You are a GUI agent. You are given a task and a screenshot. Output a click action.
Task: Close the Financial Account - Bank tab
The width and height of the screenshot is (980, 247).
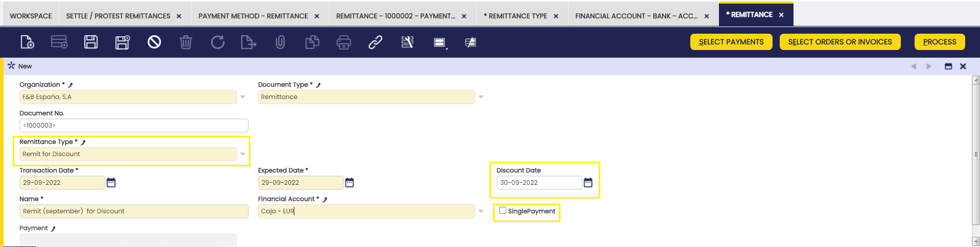707,16
